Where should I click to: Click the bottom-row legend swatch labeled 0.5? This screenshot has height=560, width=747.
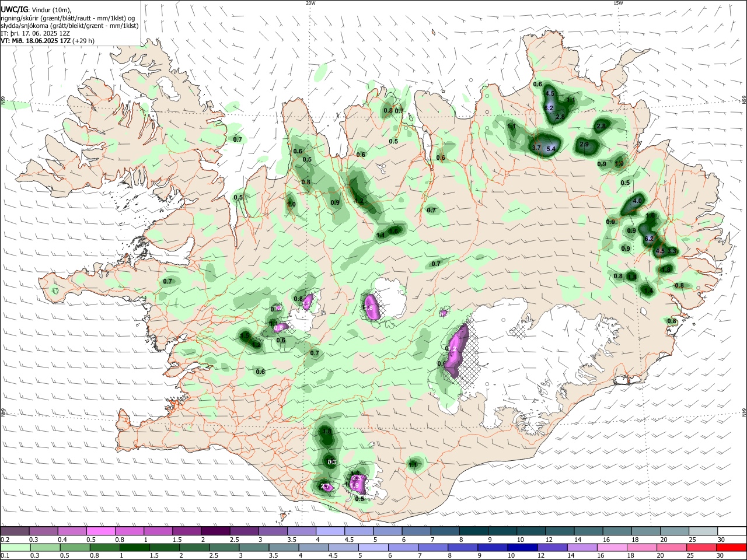pos(75,547)
